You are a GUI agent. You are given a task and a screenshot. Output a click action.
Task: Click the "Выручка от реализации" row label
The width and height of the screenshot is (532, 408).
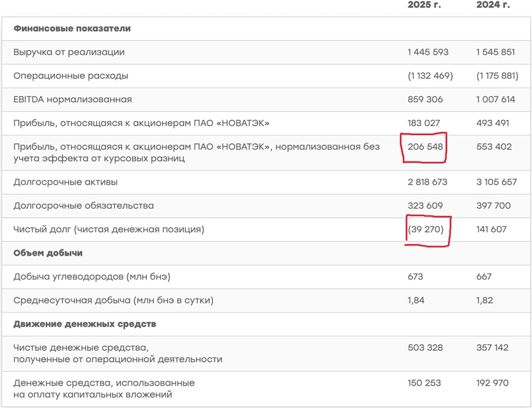(x=69, y=52)
